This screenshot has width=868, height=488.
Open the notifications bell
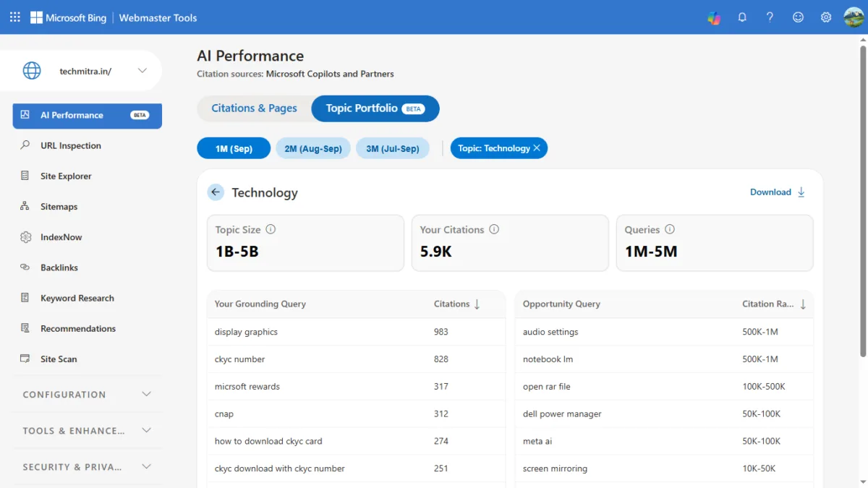(742, 17)
